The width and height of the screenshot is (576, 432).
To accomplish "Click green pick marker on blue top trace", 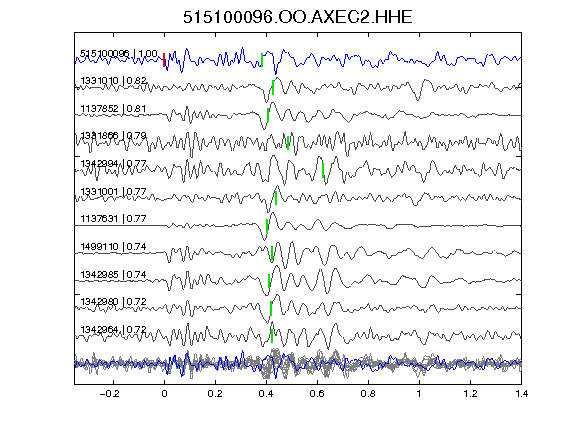I will [x=262, y=60].
